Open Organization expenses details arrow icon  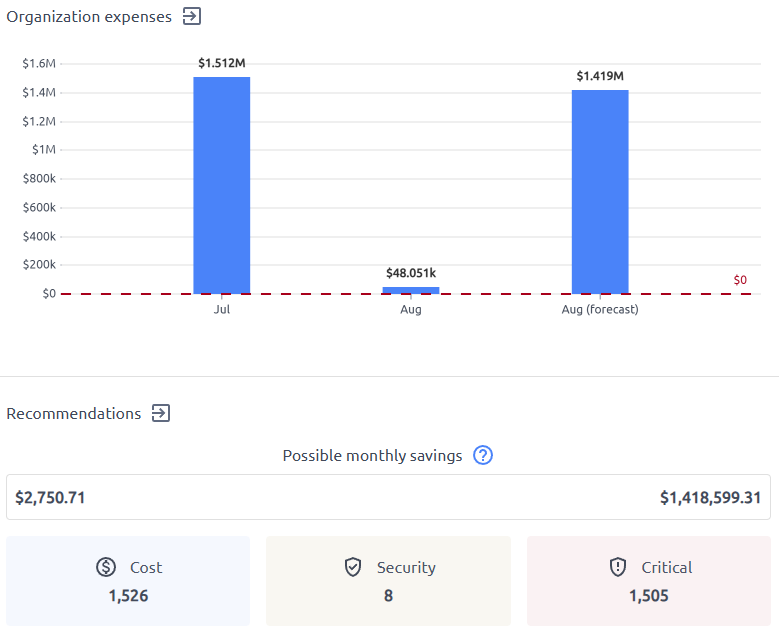point(192,16)
